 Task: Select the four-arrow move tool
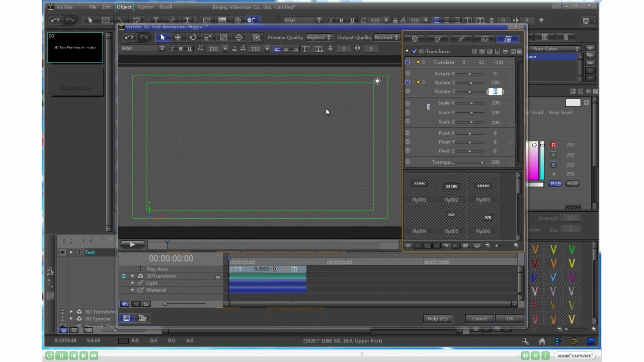(x=178, y=37)
